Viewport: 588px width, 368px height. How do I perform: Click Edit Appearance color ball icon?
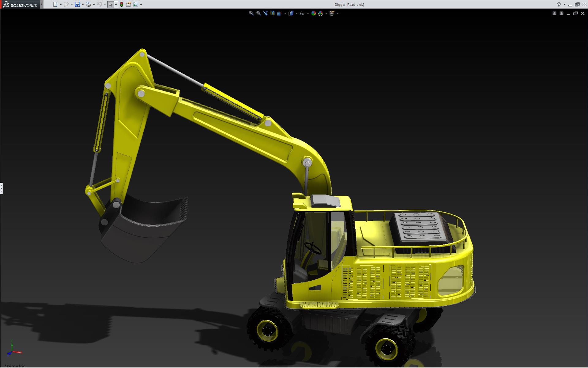click(x=313, y=13)
